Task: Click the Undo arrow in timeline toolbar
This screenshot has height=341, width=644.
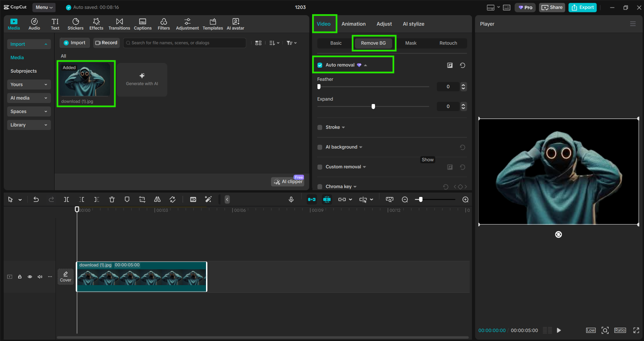Action: (x=36, y=200)
